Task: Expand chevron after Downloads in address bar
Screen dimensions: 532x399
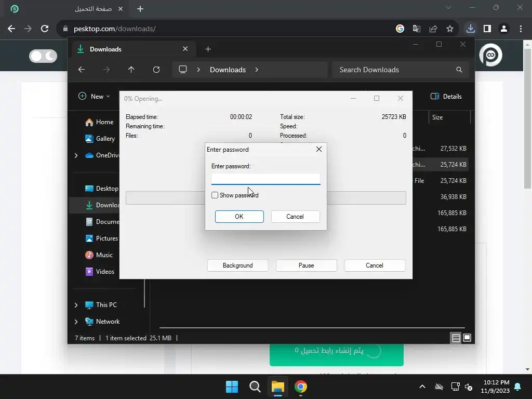Action: [x=257, y=70]
